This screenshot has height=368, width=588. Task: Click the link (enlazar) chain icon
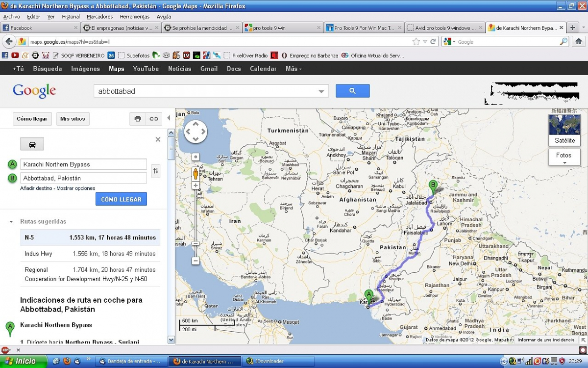(154, 119)
